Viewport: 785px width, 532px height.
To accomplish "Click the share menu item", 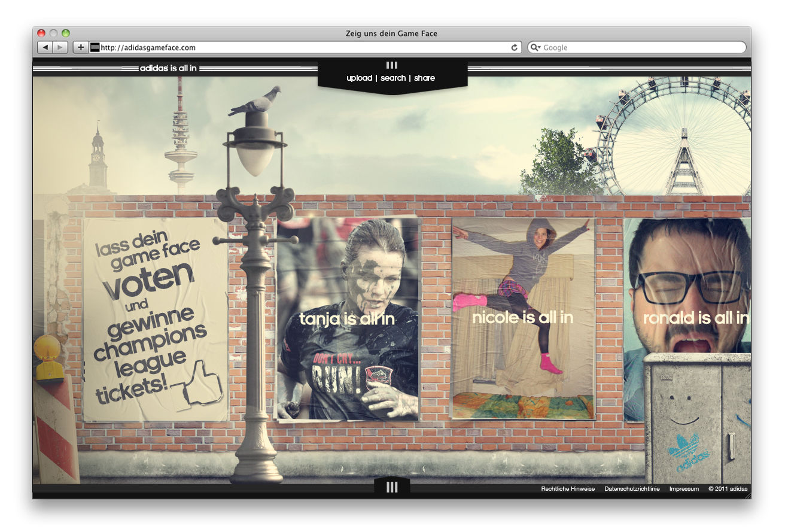I will [425, 78].
